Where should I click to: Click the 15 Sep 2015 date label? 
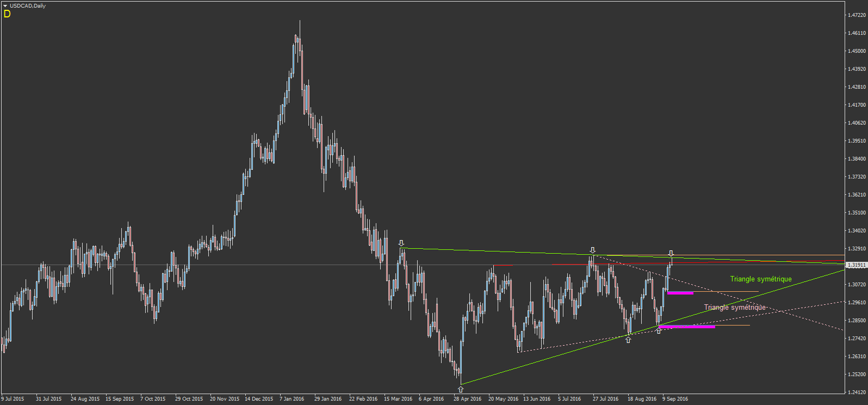pos(120,399)
